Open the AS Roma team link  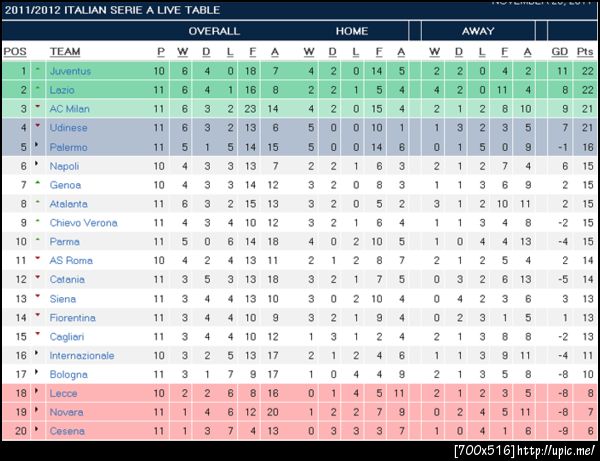click(70, 260)
